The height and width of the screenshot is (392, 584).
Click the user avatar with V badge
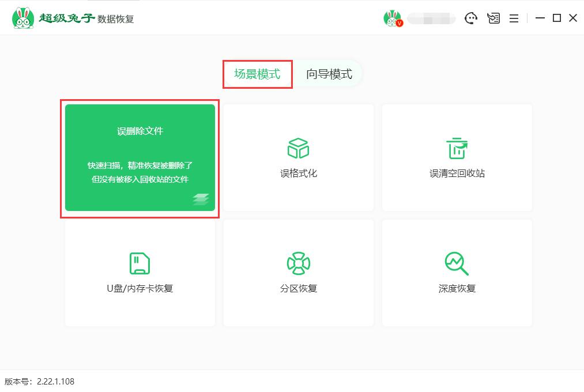(393, 18)
